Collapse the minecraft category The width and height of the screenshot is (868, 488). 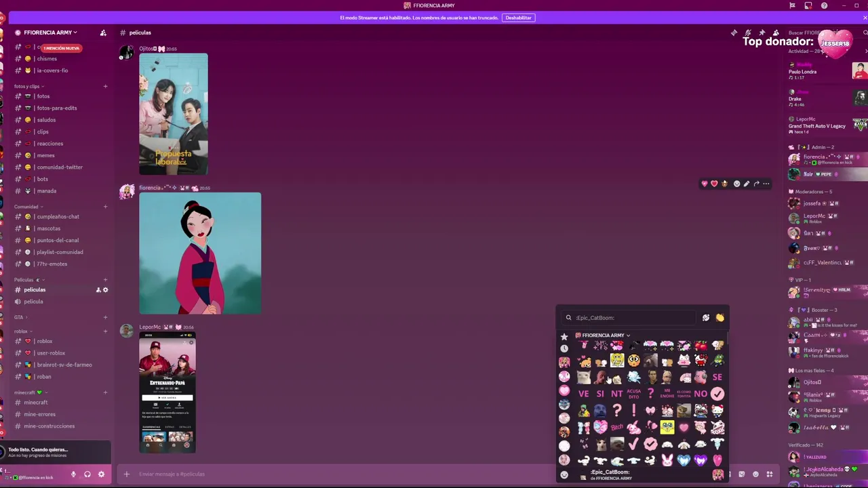click(30, 392)
